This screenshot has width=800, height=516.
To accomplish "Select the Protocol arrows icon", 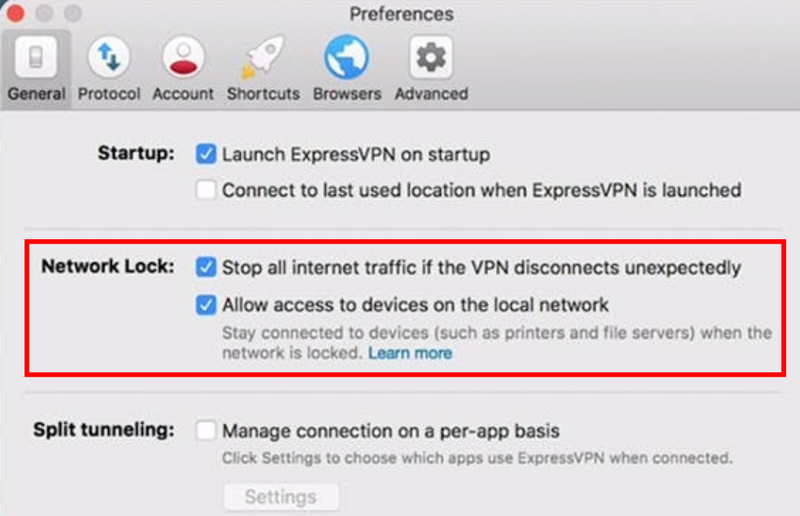I will point(109,57).
